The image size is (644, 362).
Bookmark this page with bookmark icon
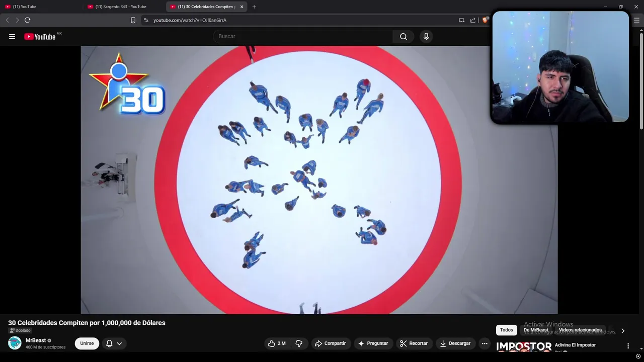coord(133,20)
